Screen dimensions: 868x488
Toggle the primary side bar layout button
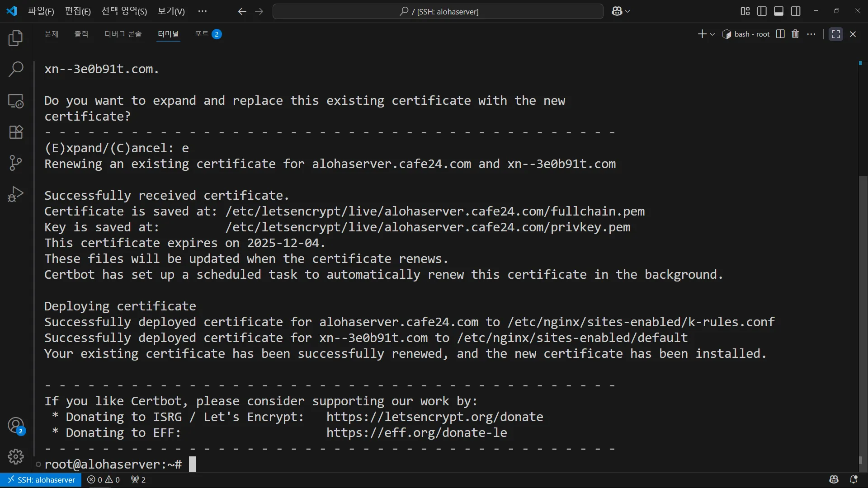point(762,11)
